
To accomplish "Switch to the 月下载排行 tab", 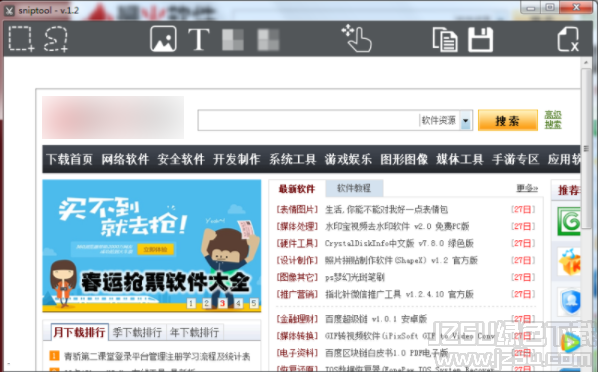I will [79, 332].
